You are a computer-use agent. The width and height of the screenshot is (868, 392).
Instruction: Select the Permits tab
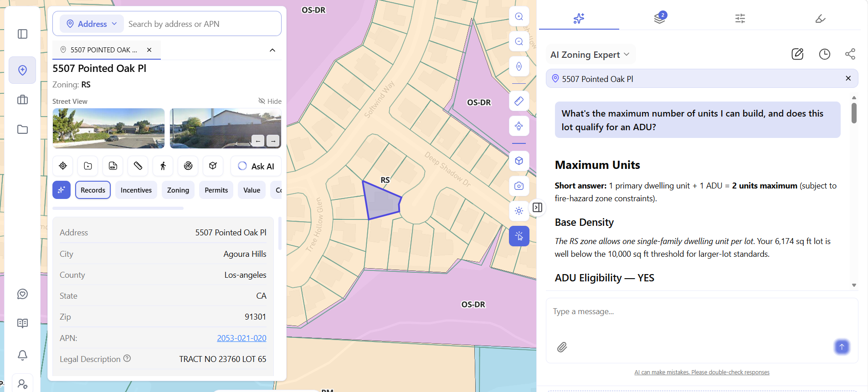tap(216, 190)
